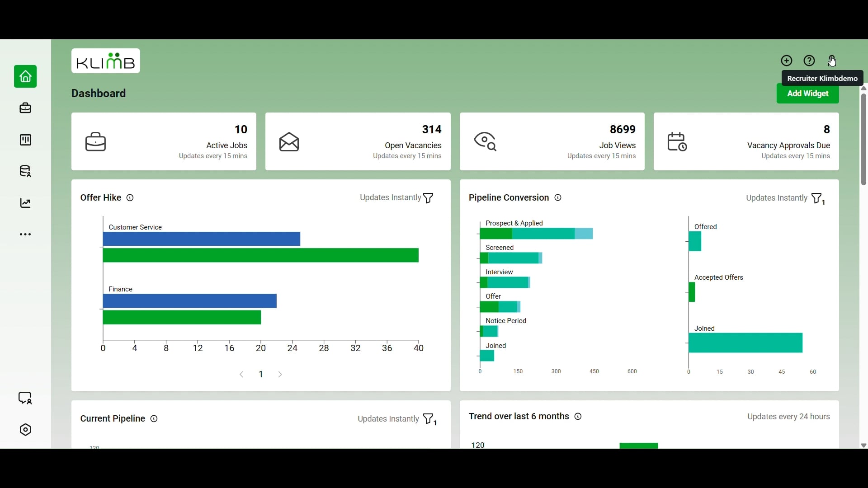The width and height of the screenshot is (868, 488).
Task: Go to previous page in Offer Hike
Action: [x=242, y=375]
